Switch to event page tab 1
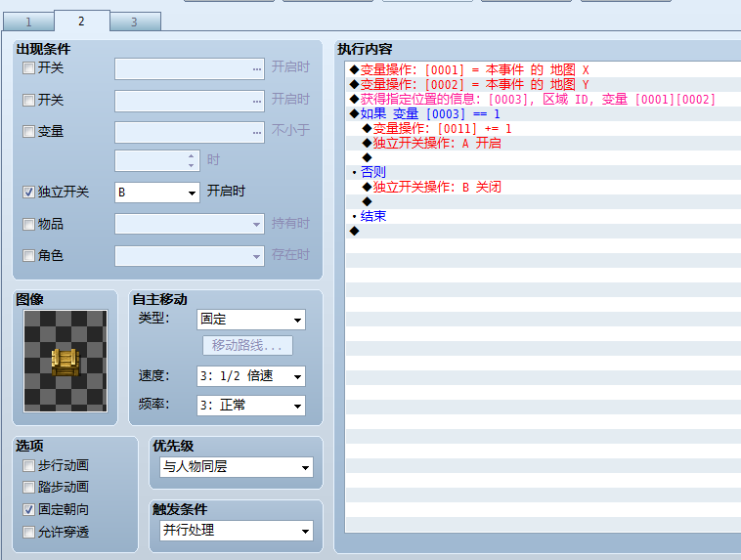The image size is (741, 560). (28, 22)
